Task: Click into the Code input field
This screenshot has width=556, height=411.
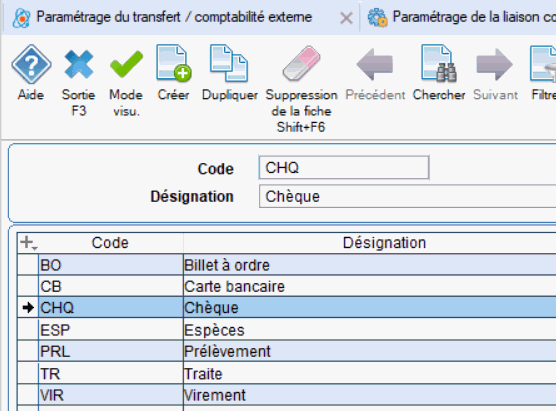Action: point(344,167)
